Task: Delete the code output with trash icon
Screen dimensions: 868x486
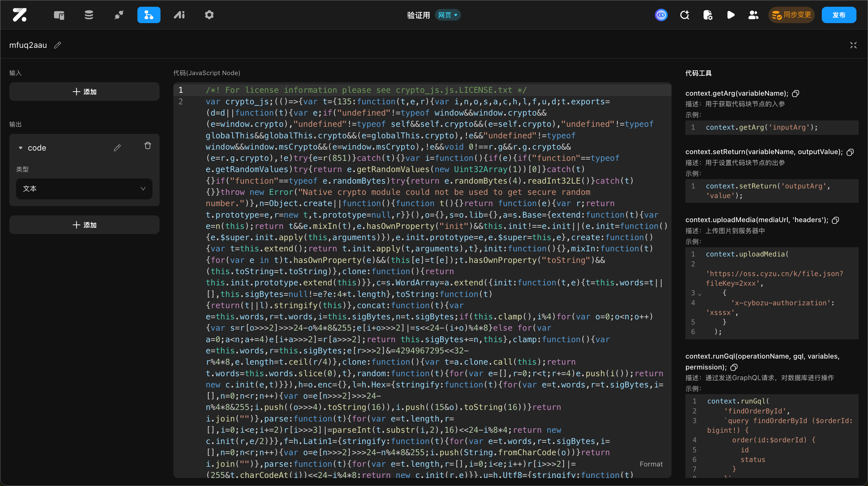Action: point(148,146)
